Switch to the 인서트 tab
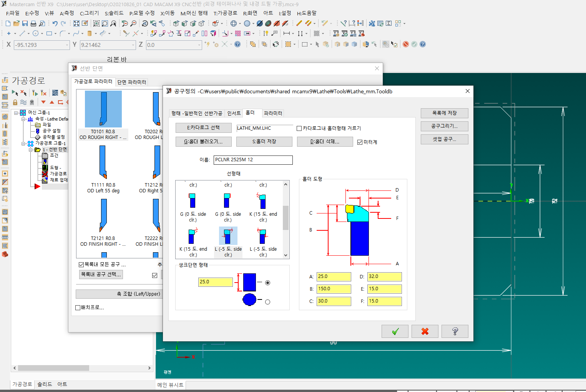The width and height of the screenshot is (586, 392). point(234,113)
